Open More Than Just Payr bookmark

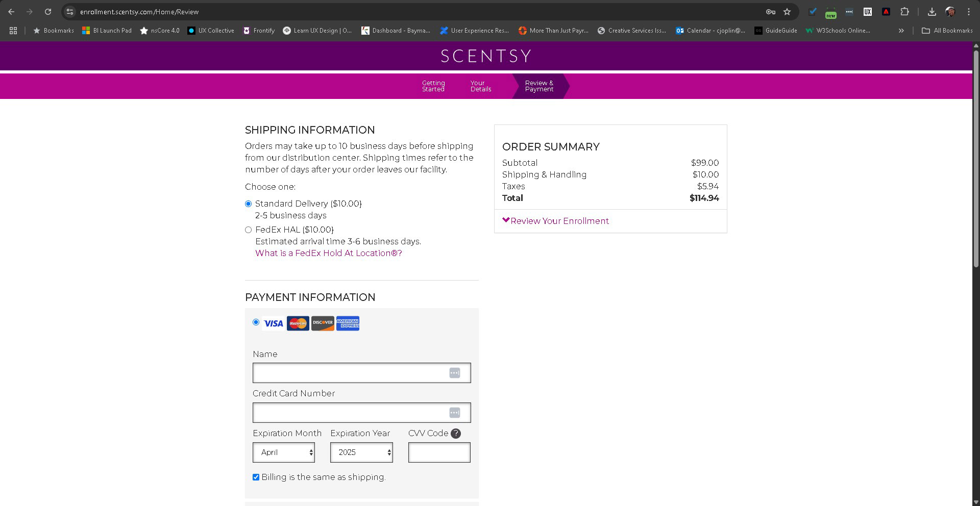553,31
